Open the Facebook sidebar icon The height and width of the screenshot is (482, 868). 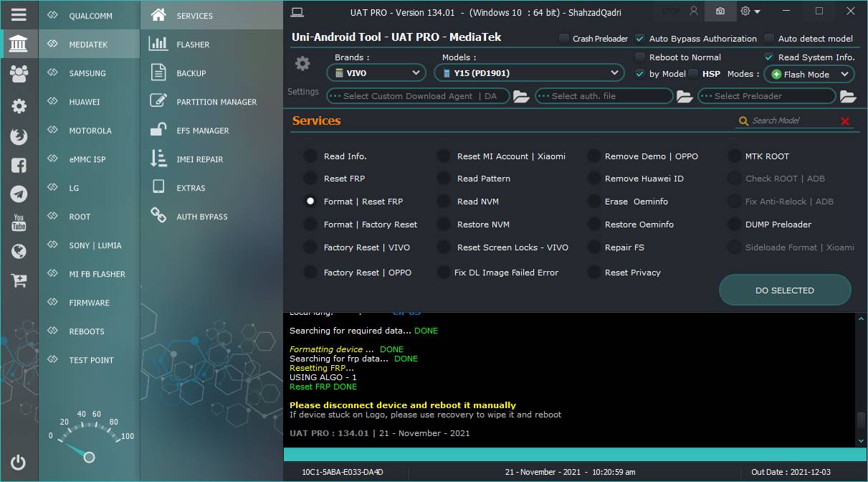(x=19, y=165)
